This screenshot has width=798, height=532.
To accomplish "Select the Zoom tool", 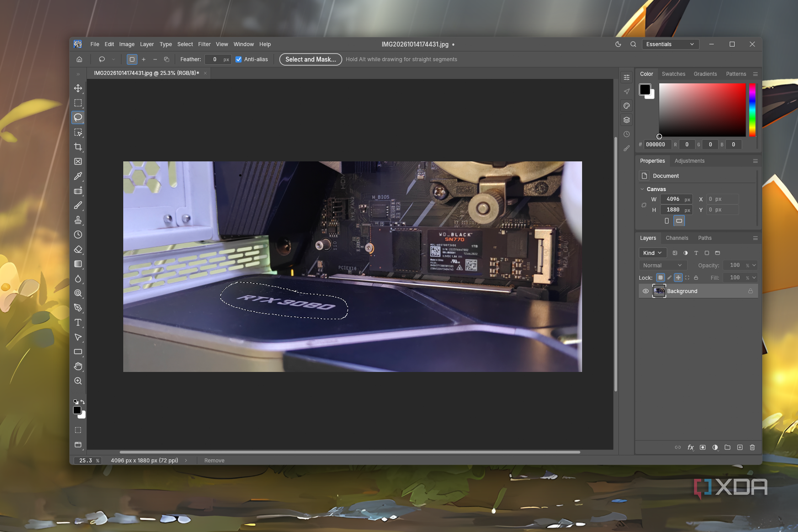I will [78, 381].
